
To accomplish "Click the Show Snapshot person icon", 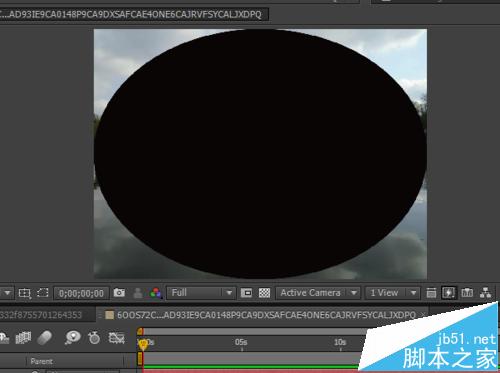I will 137,293.
